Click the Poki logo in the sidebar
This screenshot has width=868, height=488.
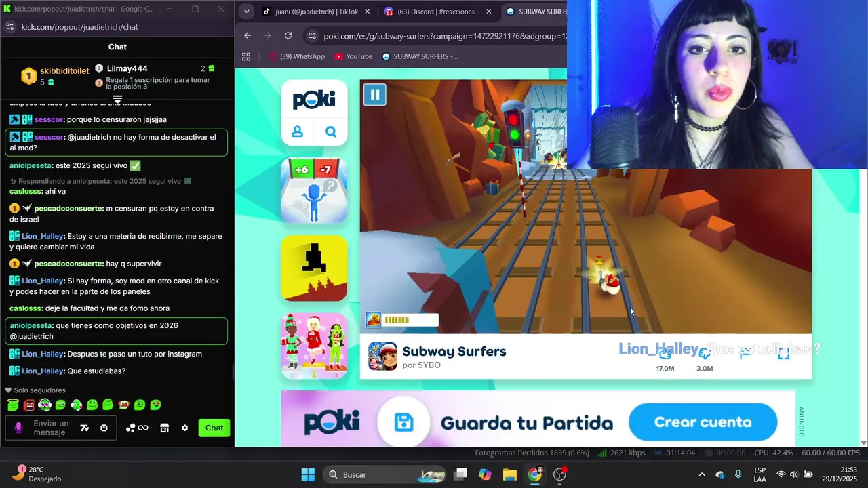[x=314, y=100]
